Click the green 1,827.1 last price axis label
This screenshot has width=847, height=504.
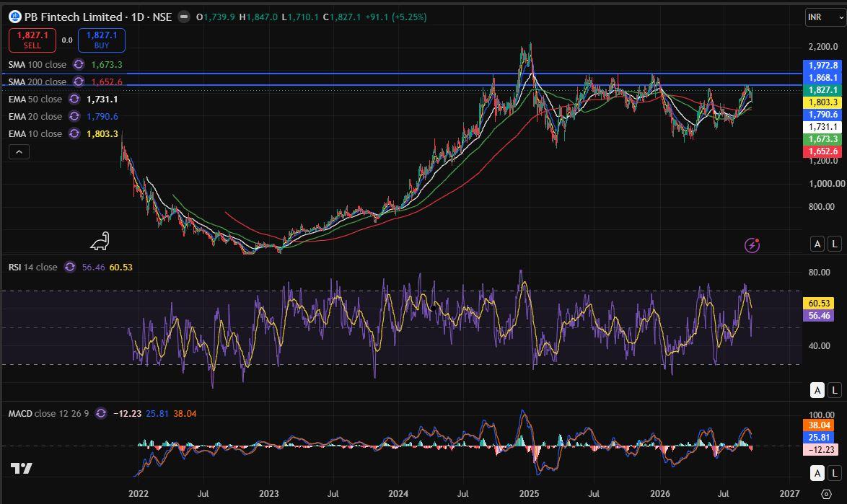[x=822, y=90]
